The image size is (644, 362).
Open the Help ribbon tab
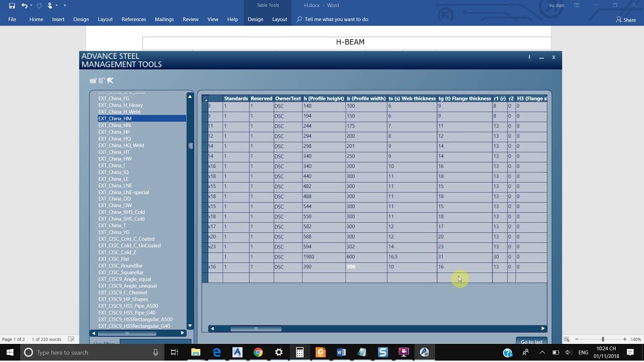point(232,19)
